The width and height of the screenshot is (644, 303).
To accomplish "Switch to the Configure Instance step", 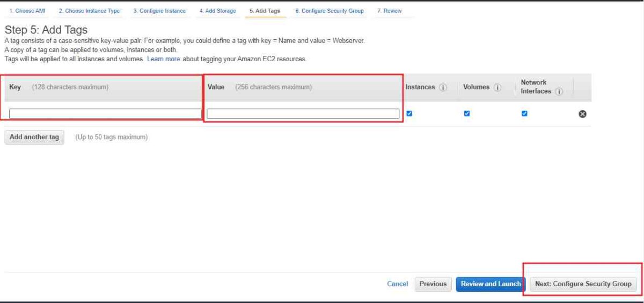I will 159,11.
